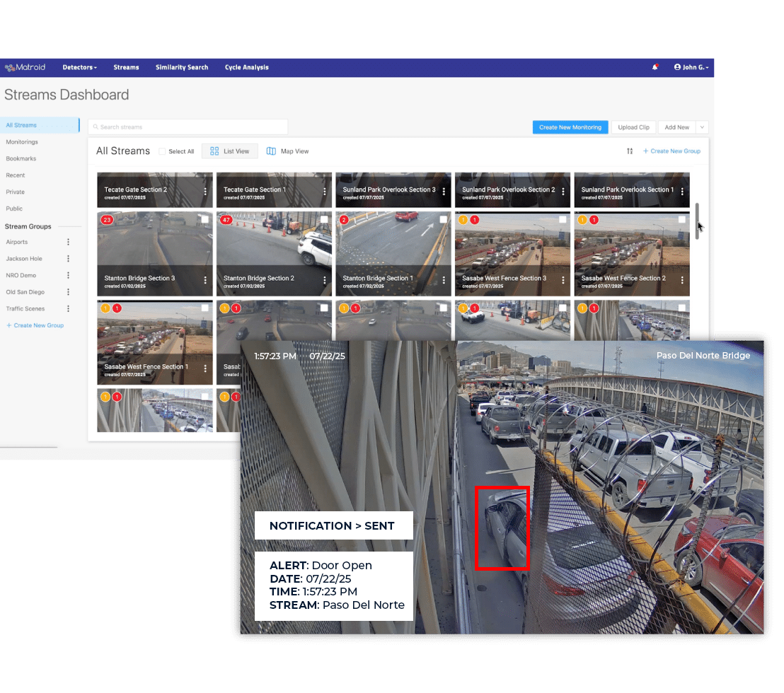Open the Sasabe West Fence Section 3 thumbnail
The height and width of the screenshot is (693, 784).
click(512, 254)
